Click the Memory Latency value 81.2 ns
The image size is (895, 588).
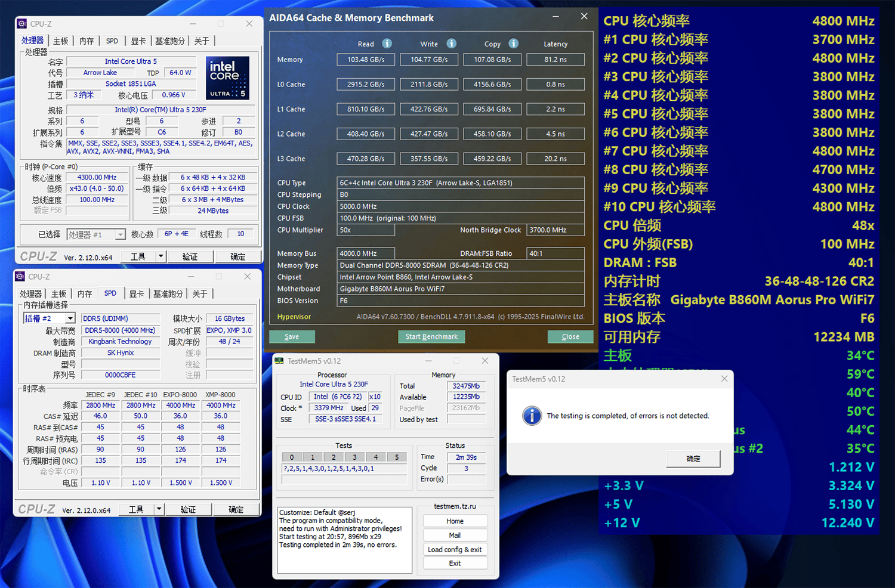click(555, 60)
